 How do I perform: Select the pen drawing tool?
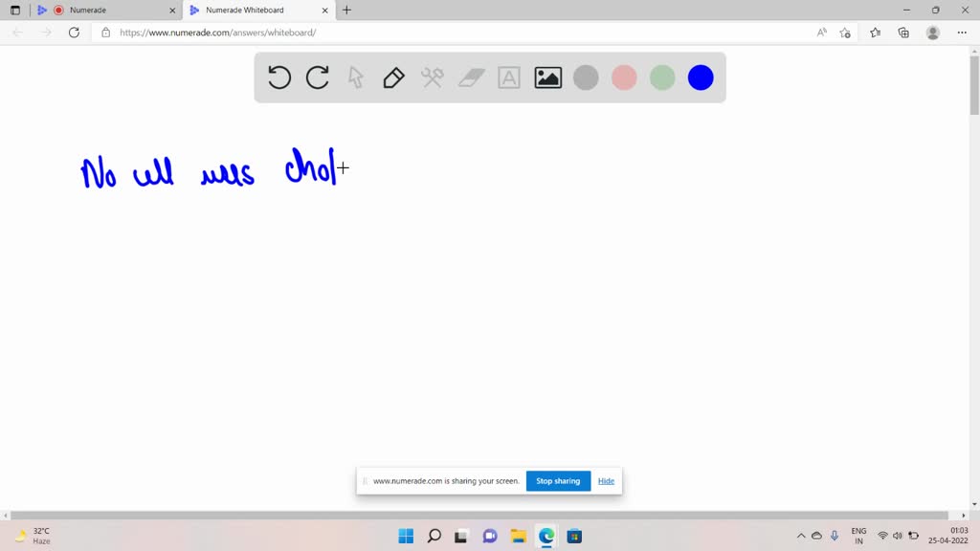point(393,77)
